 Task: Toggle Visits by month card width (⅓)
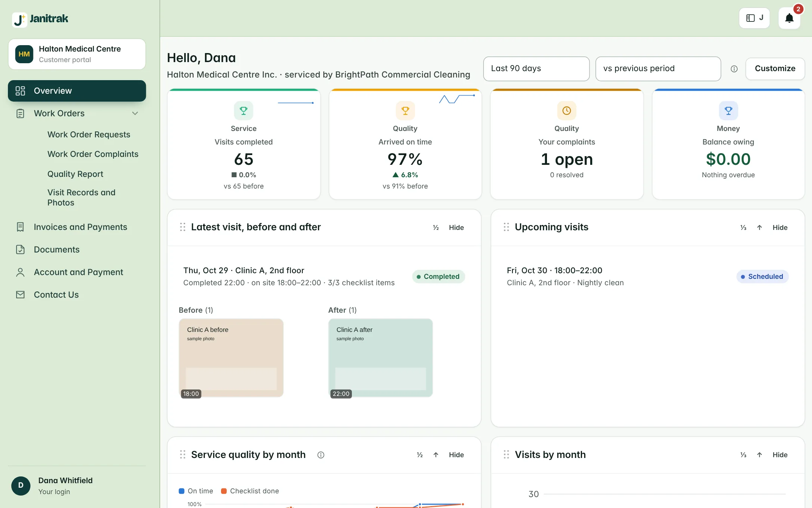tap(743, 455)
